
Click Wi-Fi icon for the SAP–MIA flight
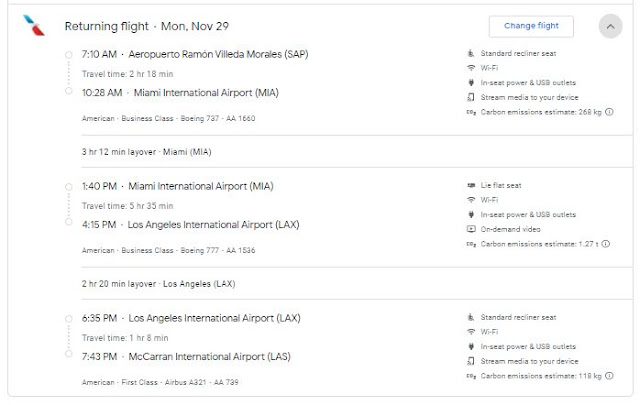(471, 68)
